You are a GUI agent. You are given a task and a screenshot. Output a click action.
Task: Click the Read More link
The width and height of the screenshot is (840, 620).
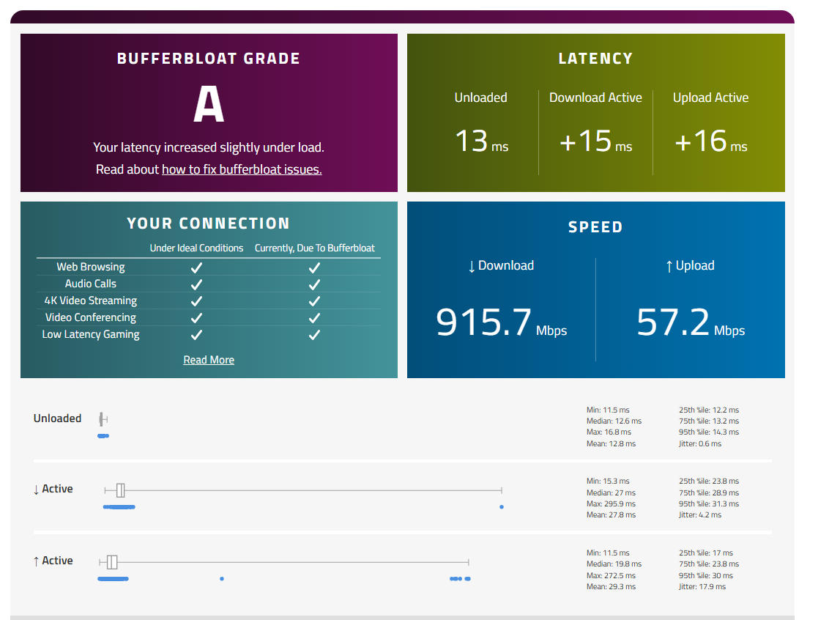209,360
